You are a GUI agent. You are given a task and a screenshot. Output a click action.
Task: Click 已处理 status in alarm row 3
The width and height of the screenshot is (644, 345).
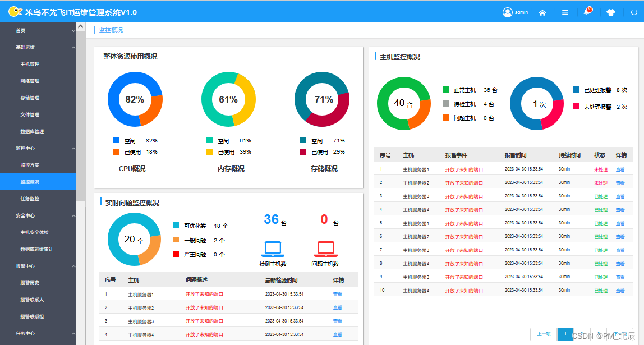pyautogui.click(x=601, y=197)
